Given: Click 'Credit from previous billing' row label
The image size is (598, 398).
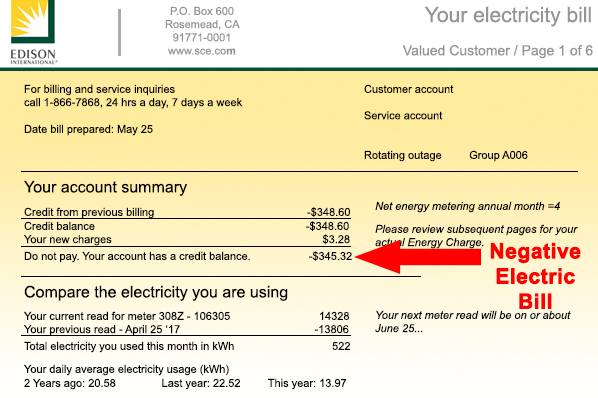Looking at the screenshot, I should click(89, 212).
